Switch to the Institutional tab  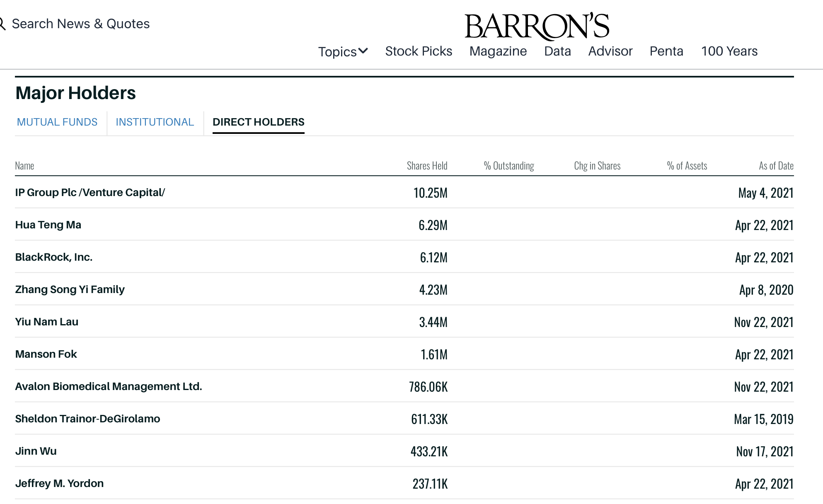155,122
